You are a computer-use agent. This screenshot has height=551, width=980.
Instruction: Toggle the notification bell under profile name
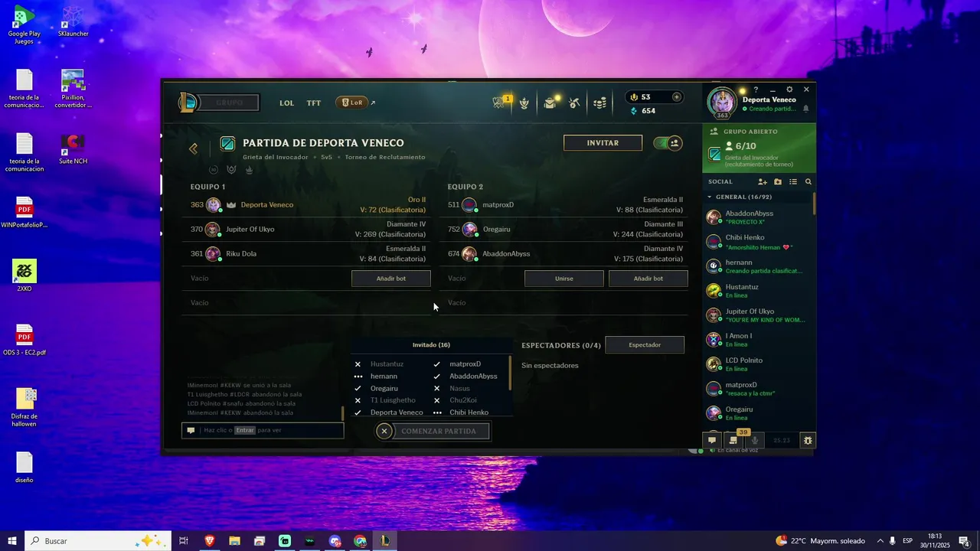coord(805,109)
